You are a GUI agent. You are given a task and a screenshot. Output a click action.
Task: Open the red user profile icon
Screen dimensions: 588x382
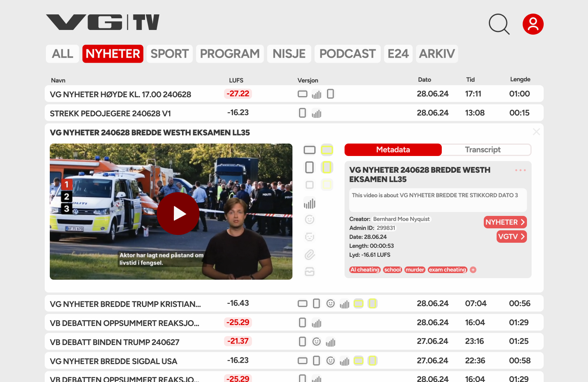[533, 24]
